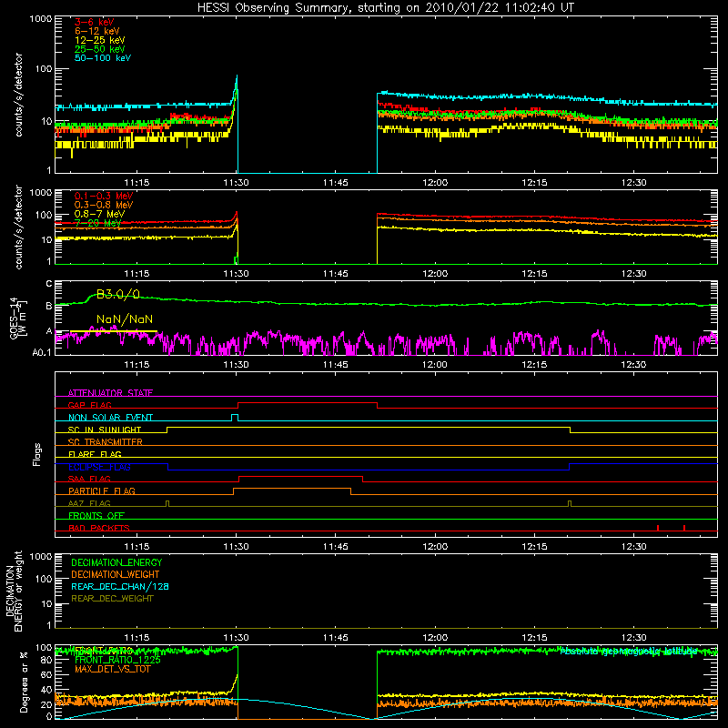Select the BAD_PACKETS flag label
Screen dimensions: 728x728
click(99, 528)
